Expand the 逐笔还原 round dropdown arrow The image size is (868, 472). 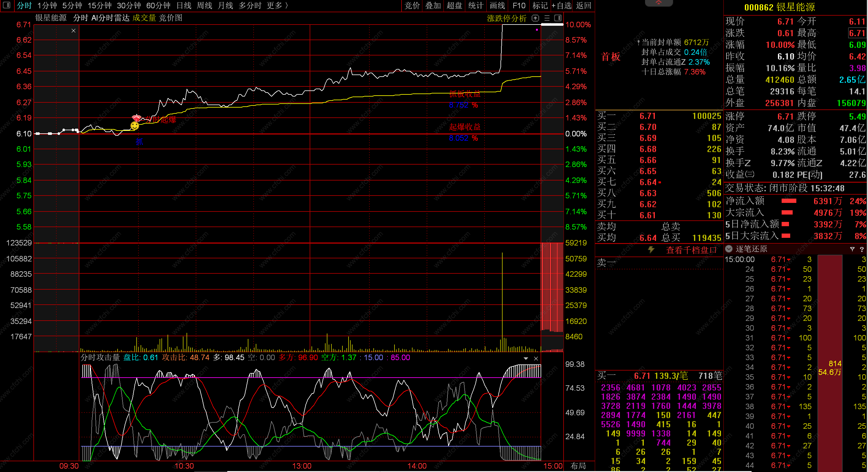coord(729,249)
